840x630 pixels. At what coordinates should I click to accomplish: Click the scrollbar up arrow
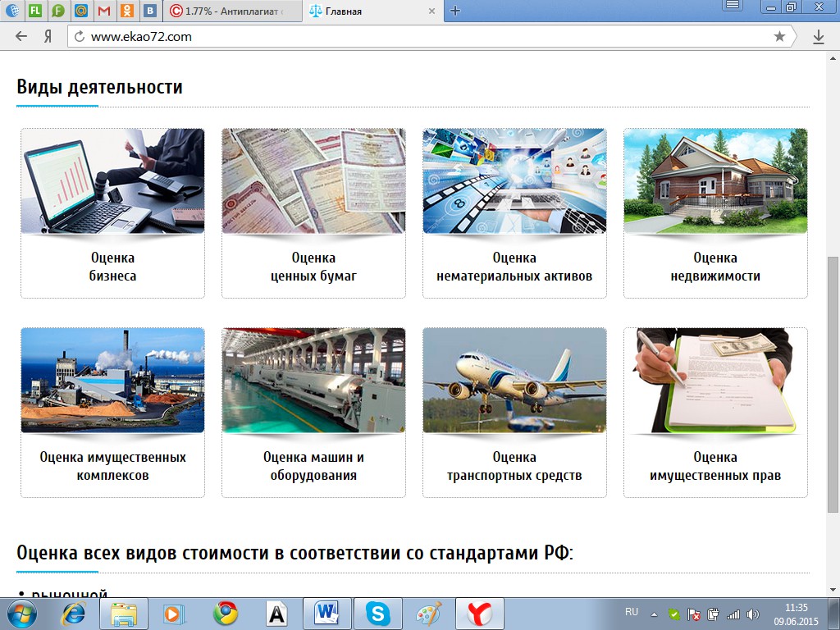point(833,57)
